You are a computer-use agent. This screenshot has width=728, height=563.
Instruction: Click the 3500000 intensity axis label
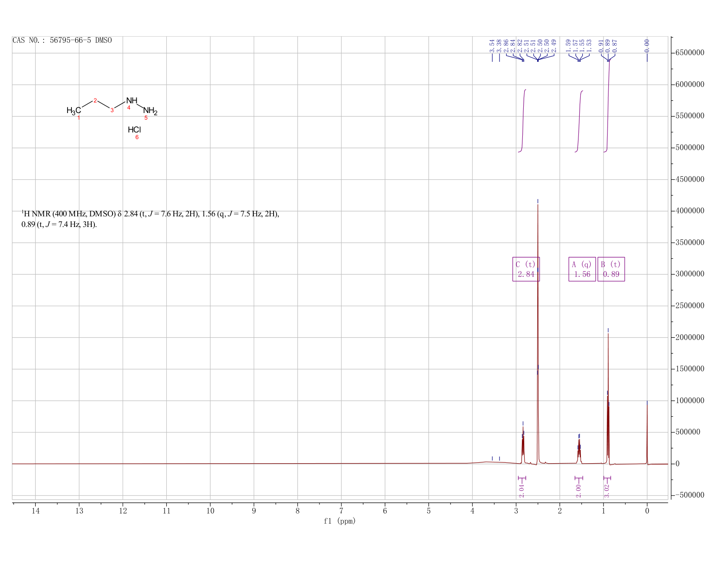[x=689, y=242]
